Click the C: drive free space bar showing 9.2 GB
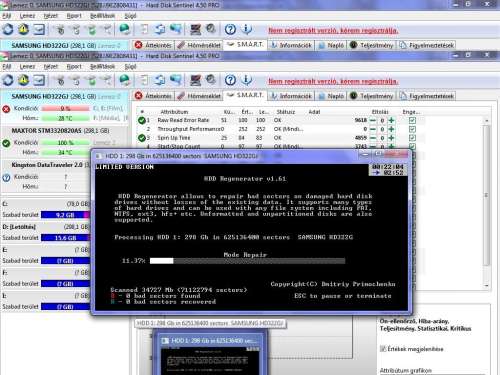 point(65,215)
